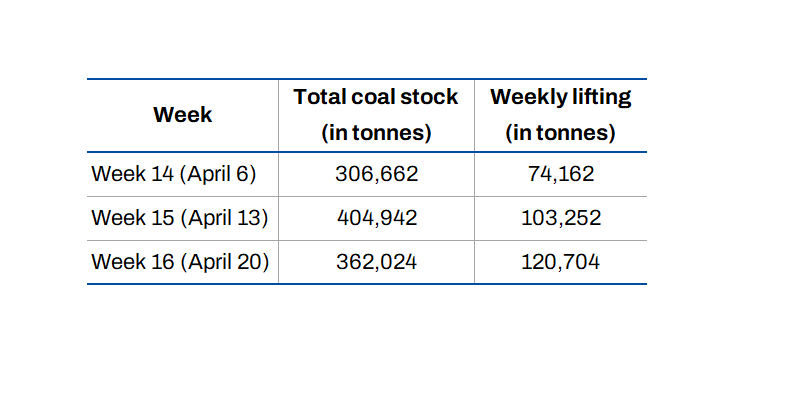This screenshot has width=800, height=400.
Task: Click the '(in tonnes)' unit under Total coal stock
Action: (376, 132)
